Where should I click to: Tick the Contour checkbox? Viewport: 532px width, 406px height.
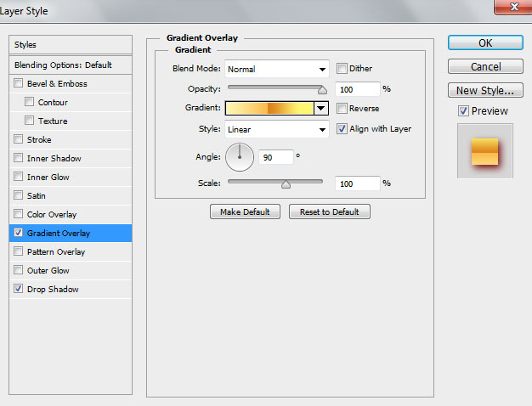click(x=29, y=102)
